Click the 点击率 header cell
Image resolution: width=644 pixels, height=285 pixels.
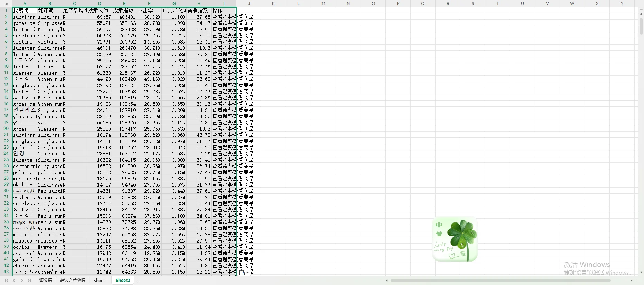point(149,11)
